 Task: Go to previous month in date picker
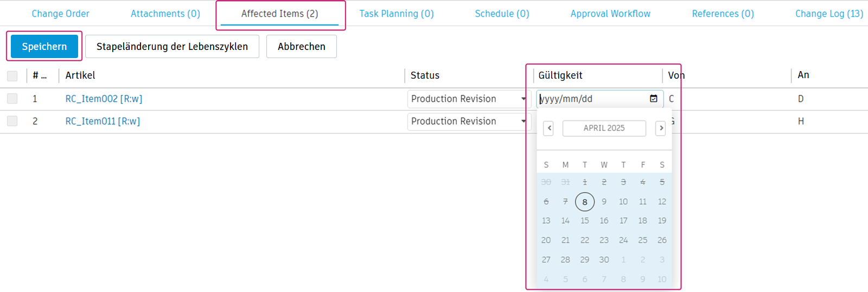(x=548, y=128)
